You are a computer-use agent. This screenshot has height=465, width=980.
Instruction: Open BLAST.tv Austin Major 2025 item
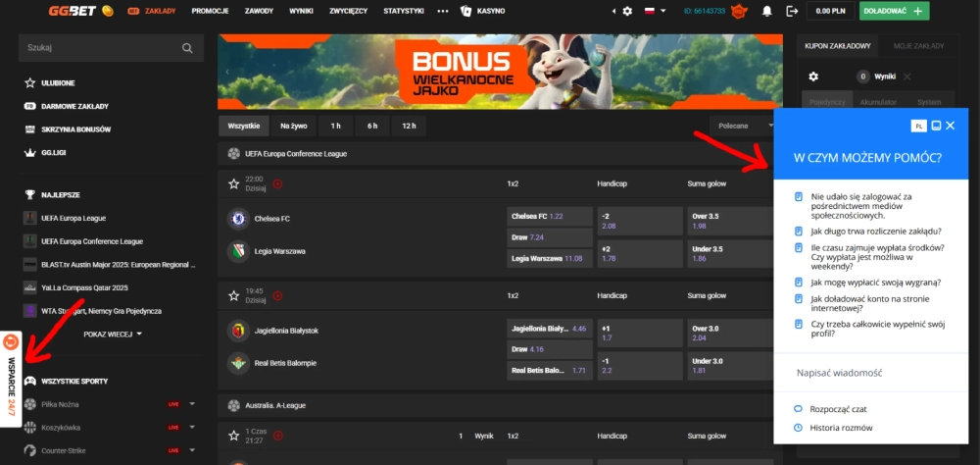(110, 264)
